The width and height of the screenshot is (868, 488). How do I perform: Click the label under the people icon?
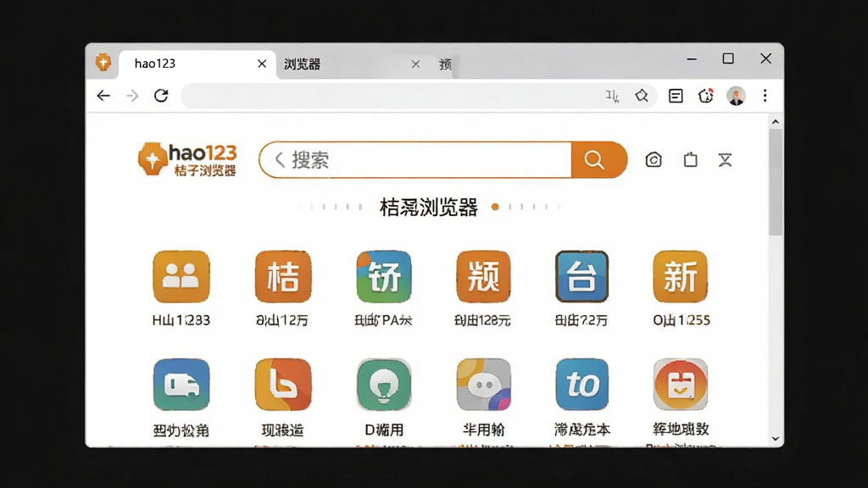181,320
